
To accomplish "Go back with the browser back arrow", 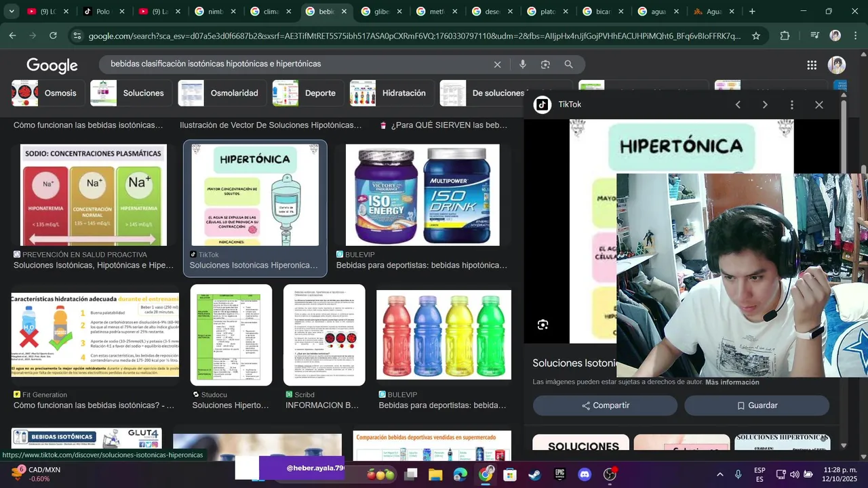I will click(13, 36).
